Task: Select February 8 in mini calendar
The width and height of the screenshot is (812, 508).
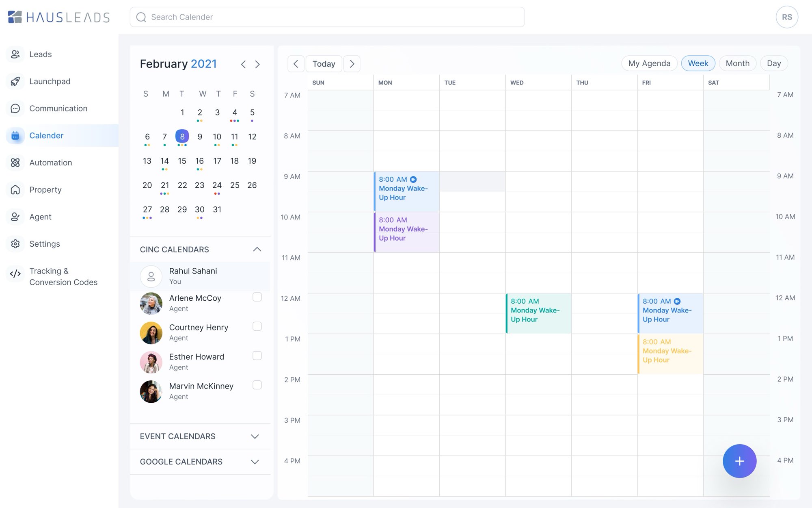Action: pos(182,136)
